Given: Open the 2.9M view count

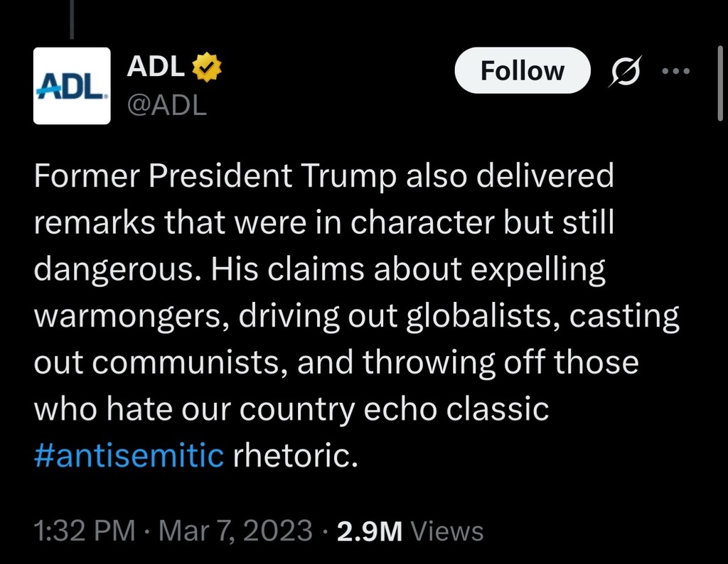Looking at the screenshot, I should click(x=369, y=531).
